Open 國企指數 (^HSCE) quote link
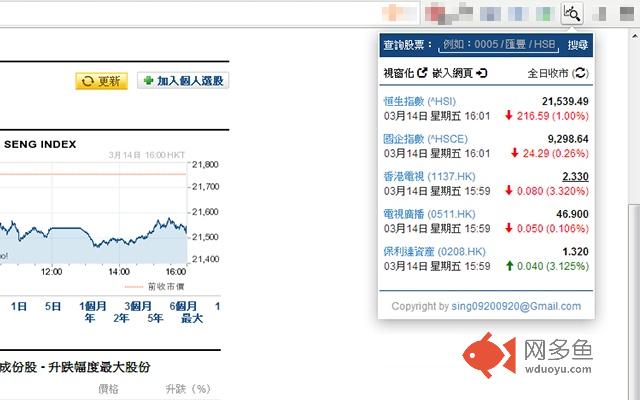The width and height of the screenshot is (640, 400). click(x=425, y=139)
